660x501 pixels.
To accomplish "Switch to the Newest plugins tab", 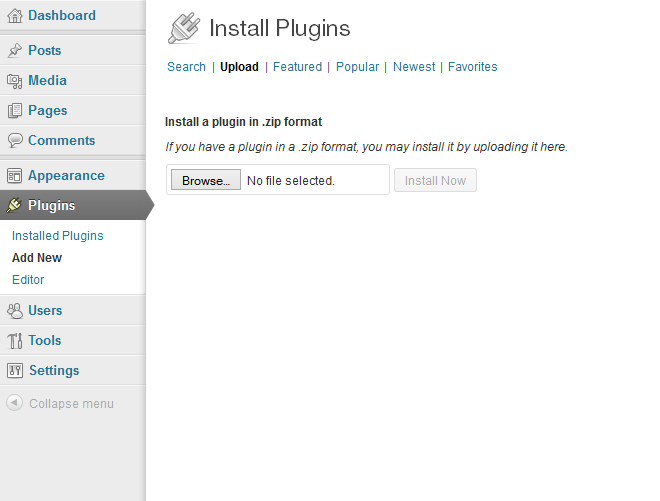I will coord(414,67).
